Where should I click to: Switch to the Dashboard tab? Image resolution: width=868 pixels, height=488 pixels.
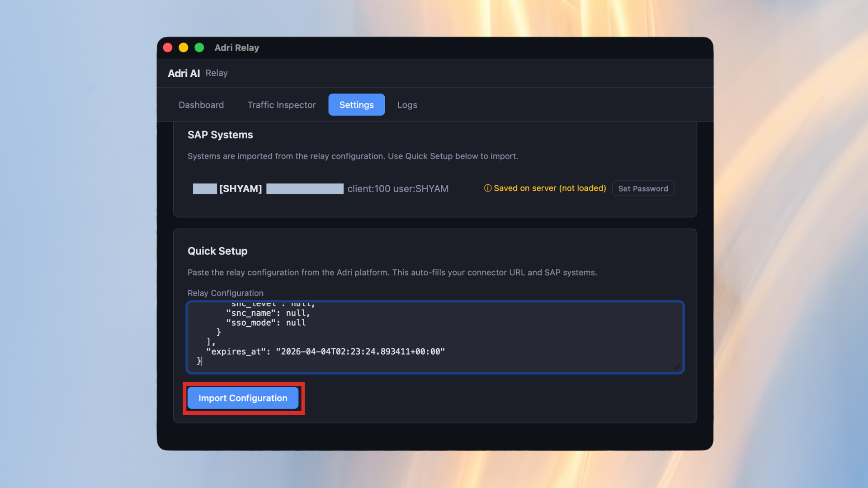[x=201, y=104]
